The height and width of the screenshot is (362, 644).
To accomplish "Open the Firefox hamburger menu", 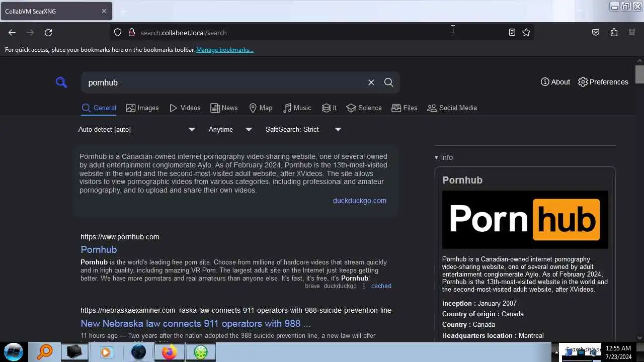I will point(632,33).
